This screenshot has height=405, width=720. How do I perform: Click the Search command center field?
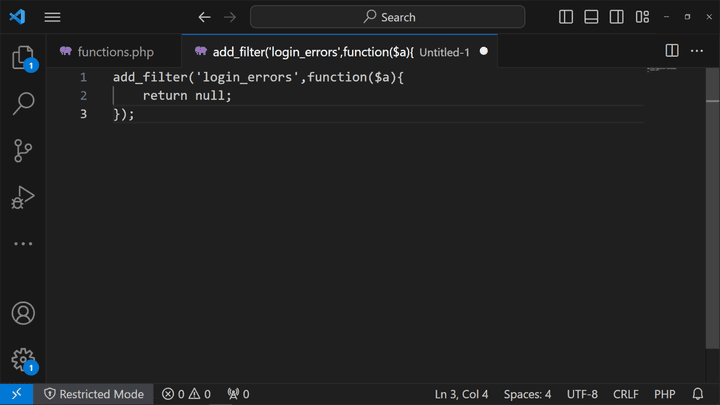[388, 17]
